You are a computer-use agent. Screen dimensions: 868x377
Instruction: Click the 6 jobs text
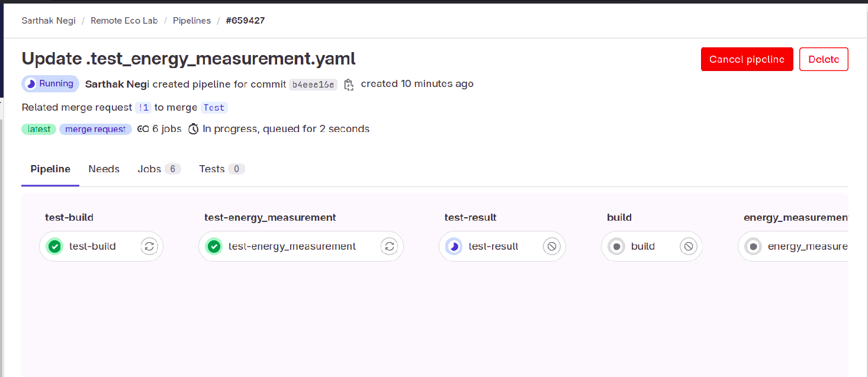pos(167,129)
